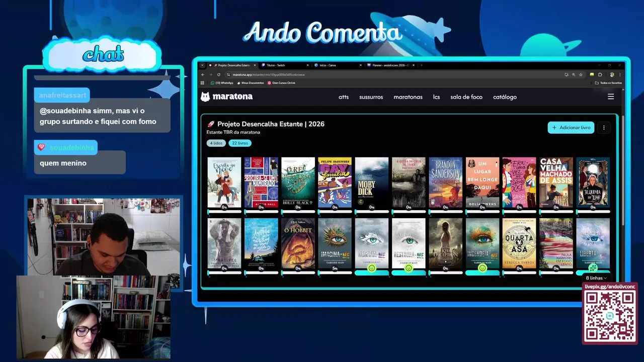Click the smiley badge on Desafia-me
Viewport: 644px width, 362px height.
372,268
